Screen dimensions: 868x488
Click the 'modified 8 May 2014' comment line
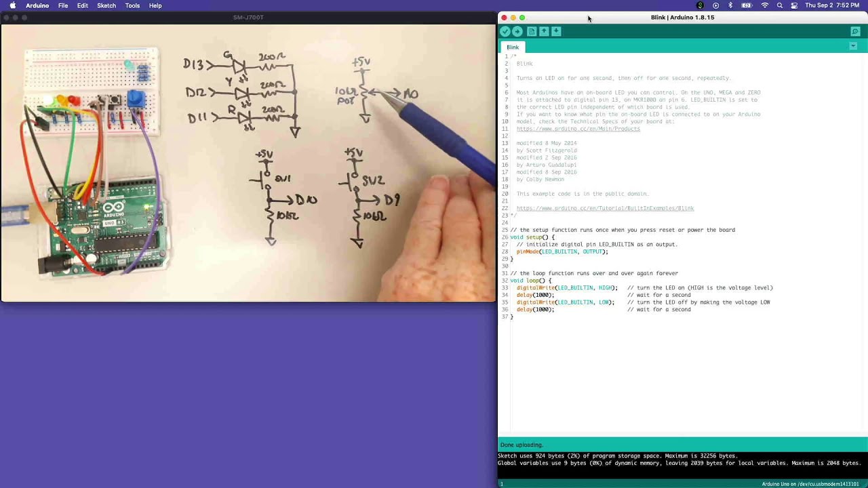coord(547,144)
